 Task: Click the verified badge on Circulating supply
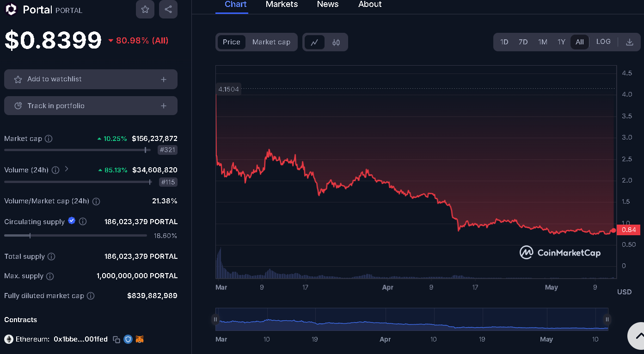click(72, 221)
